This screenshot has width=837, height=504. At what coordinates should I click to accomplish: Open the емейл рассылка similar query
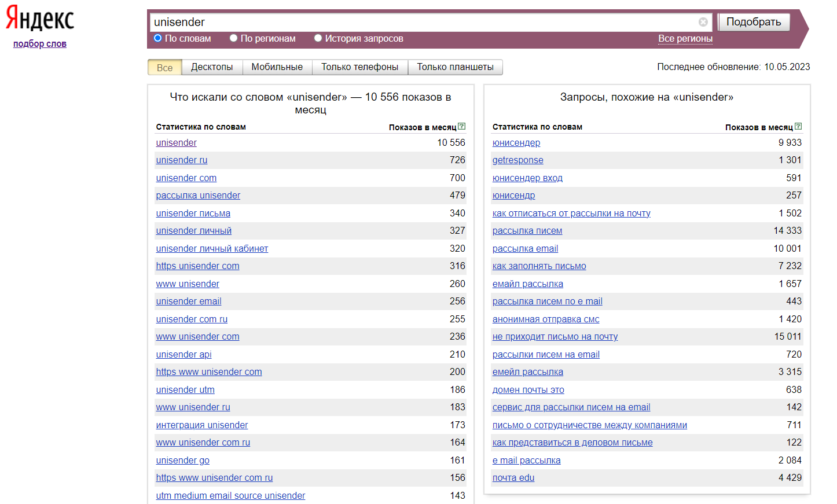pyautogui.click(x=528, y=372)
